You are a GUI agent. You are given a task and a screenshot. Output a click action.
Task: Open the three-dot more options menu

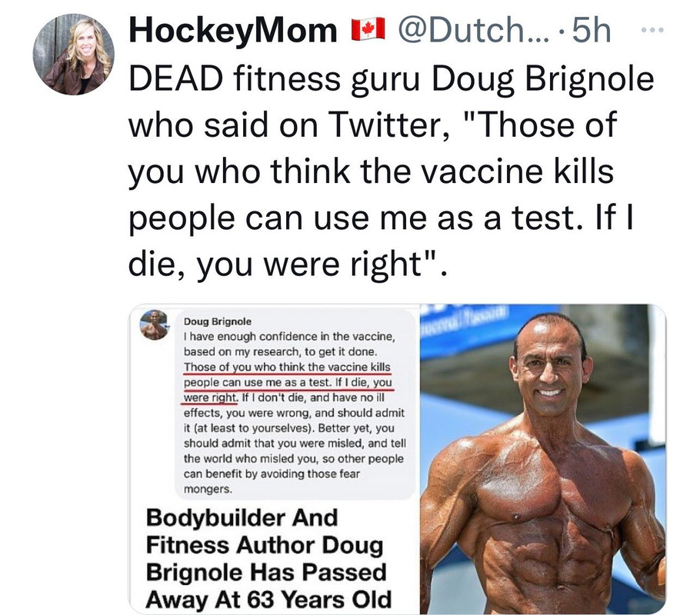point(652,30)
